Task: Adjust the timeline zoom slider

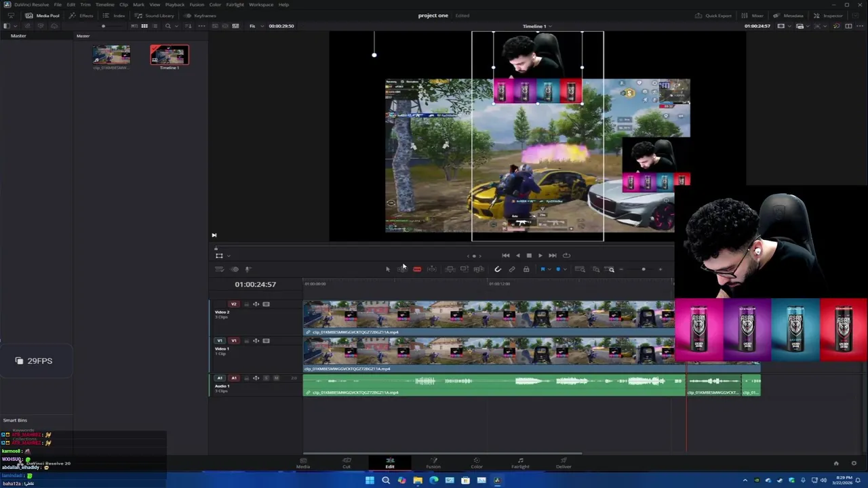Action: tap(643, 269)
